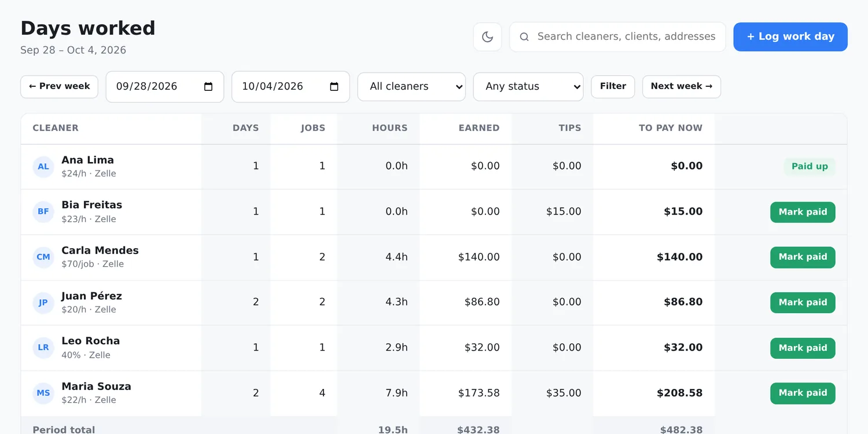868x434 pixels.
Task: Mark Bia Freitas as paid
Action: pyautogui.click(x=803, y=212)
